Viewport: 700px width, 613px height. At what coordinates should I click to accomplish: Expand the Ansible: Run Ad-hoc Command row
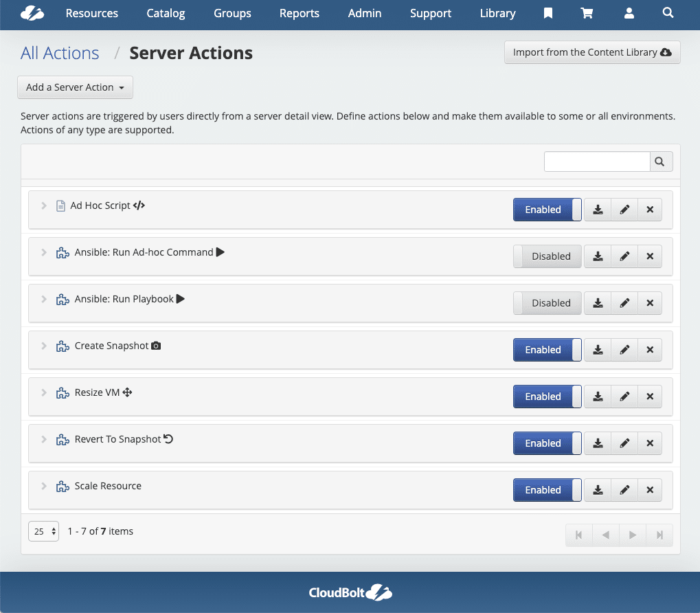44,252
